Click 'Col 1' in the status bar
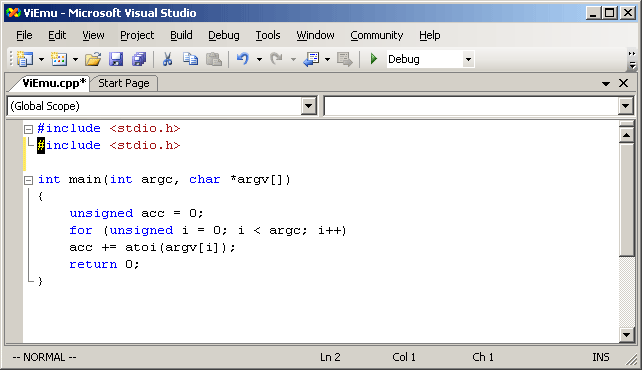Image resolution: width=642 pixels, height=370 pixels. click(404, 357)
